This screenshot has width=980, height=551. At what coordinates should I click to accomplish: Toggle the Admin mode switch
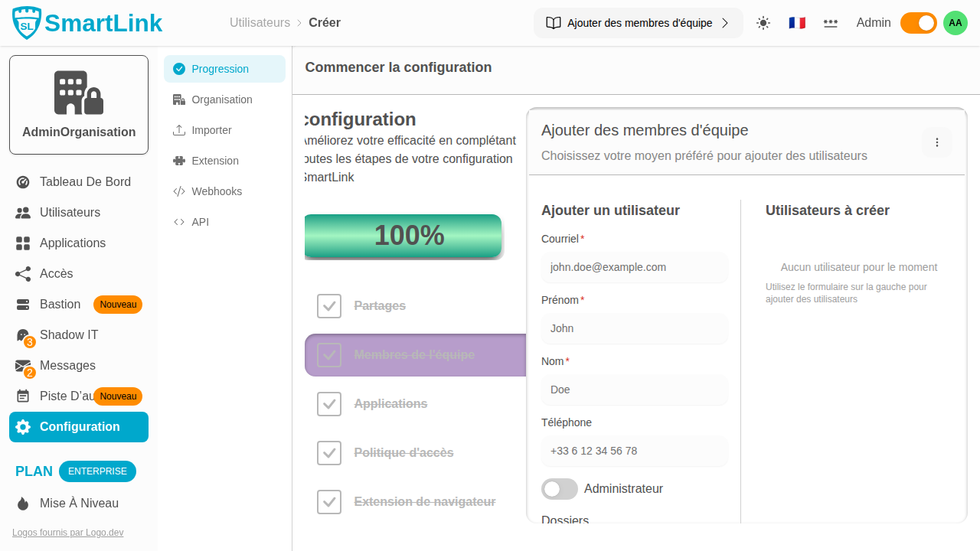pos(918,23)
